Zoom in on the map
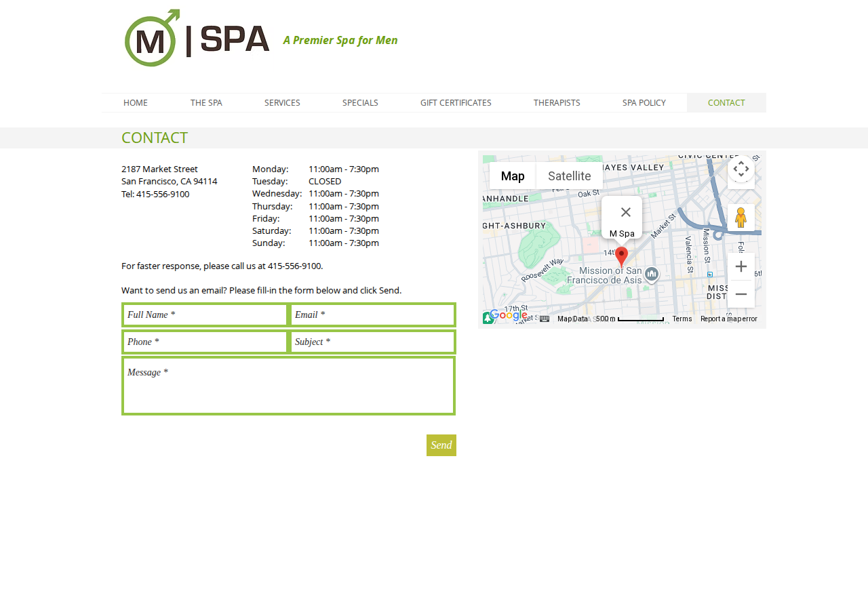This screenshot has width=868, height=610. pyautogui.click(x=741, y=266)
